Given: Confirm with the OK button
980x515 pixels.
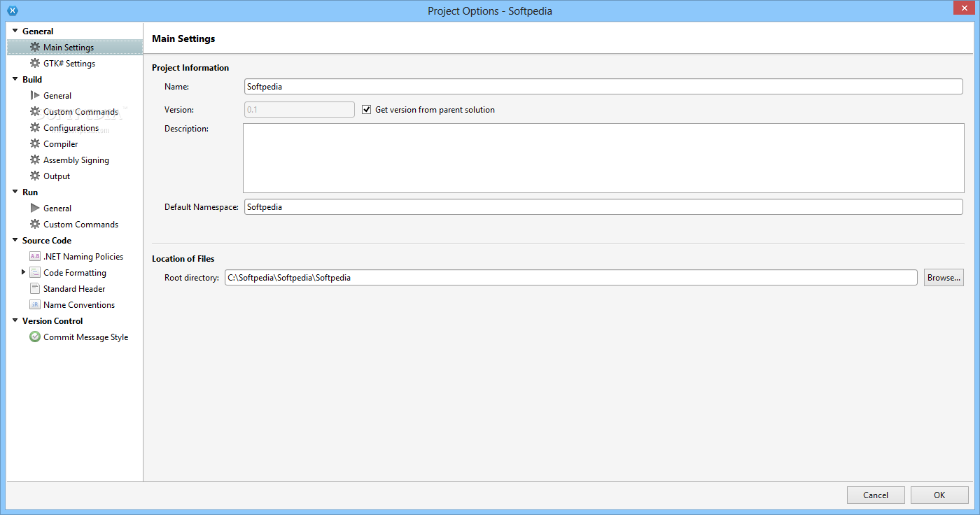Looking at the screenshot, I should [939, 495].
